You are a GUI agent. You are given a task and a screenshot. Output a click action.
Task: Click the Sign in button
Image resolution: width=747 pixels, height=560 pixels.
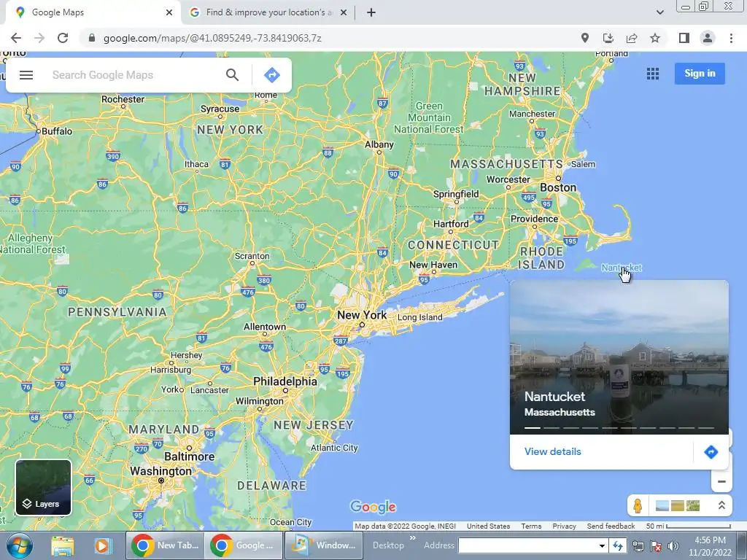point(700,74)
